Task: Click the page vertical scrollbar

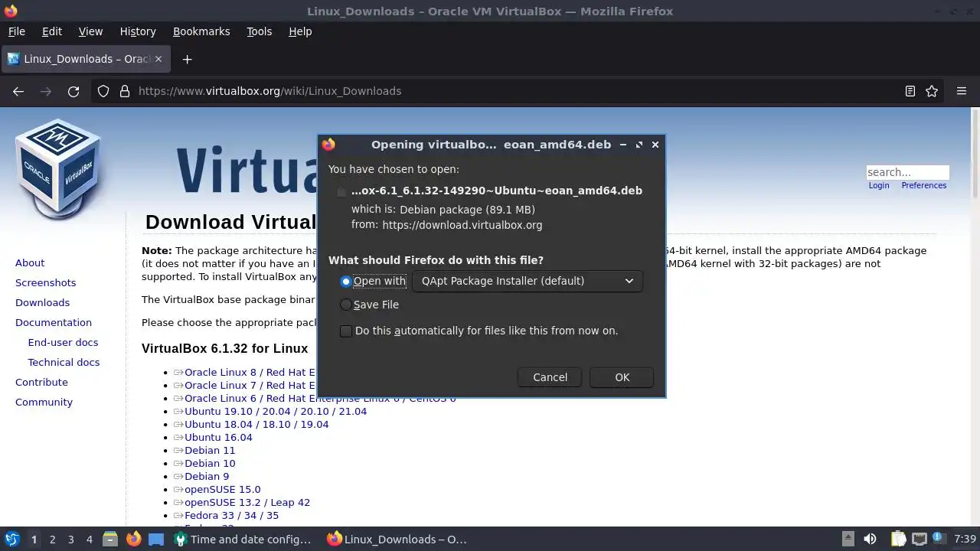Action: point(975,317)
